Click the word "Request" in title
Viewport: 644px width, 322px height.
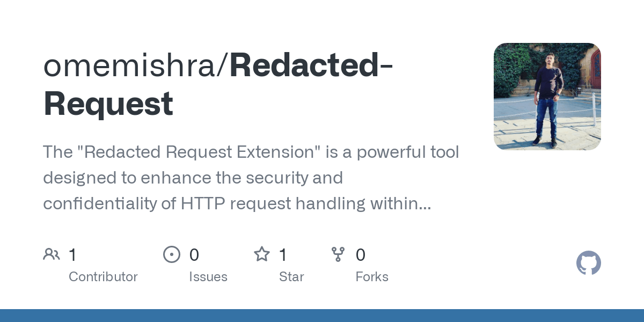[x=108, y=104]
